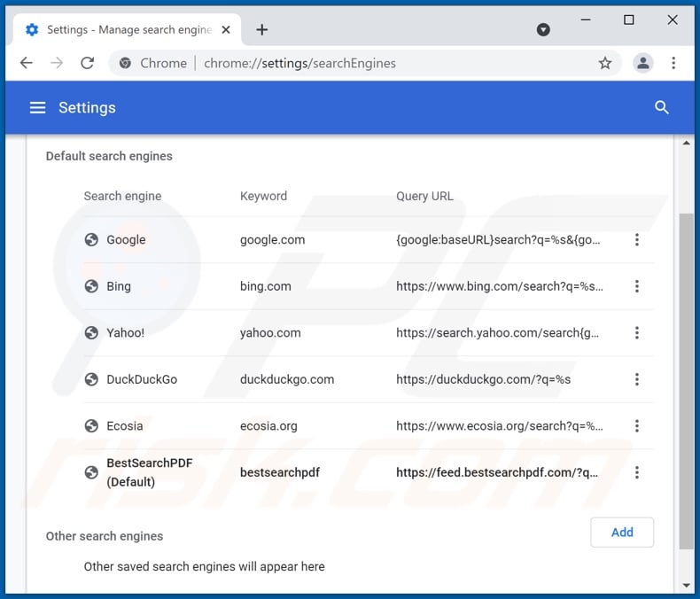Close the Settings tab
700x599 pixels.
[x=226, y=30]
